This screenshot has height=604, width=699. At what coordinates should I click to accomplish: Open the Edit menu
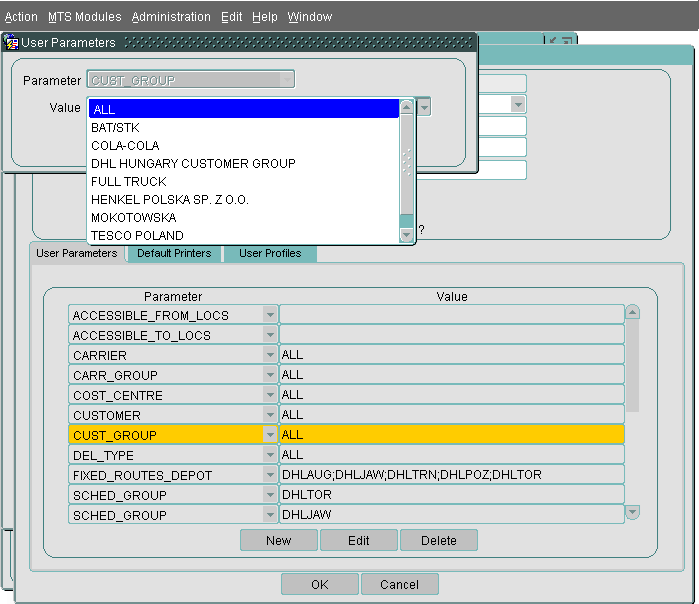click(x=231, y=17)
